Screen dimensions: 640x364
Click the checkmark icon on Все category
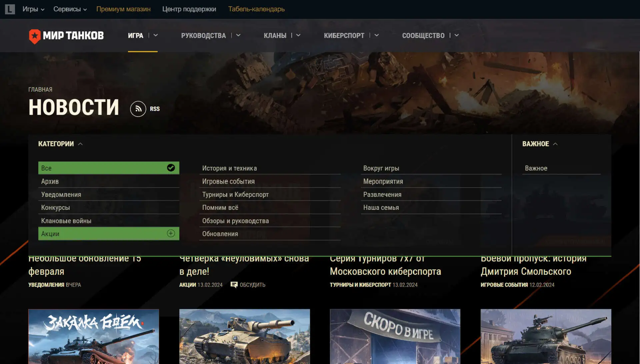pos(171,168)
